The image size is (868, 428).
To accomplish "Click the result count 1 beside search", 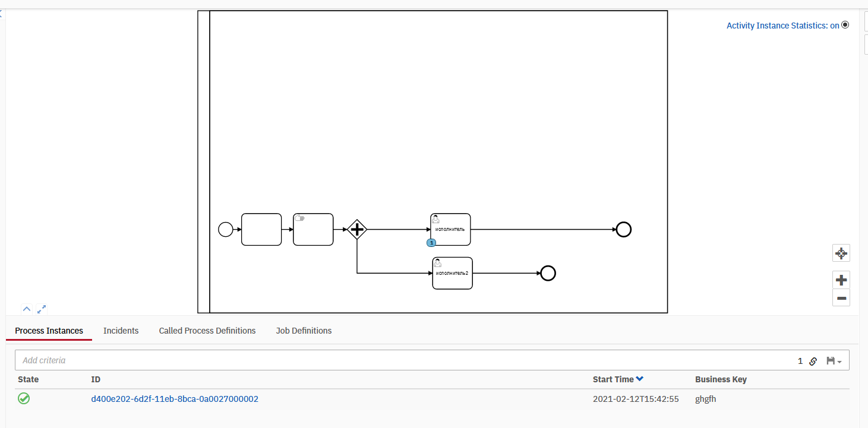I will tap(800, 361).
